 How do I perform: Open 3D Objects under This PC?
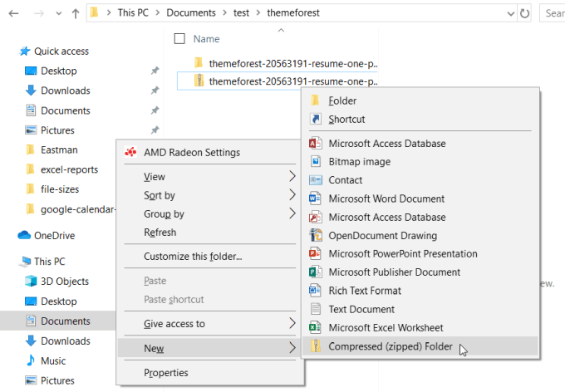click(65, 282)
